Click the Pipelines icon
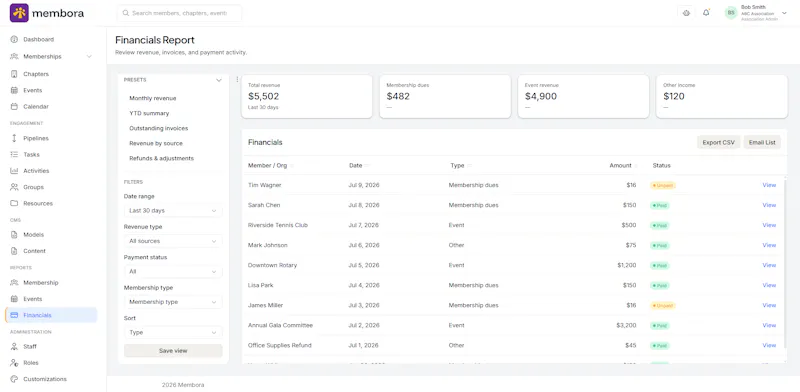The height and width of the screenshot is (392, 800). pyautogui.click(x=14, y=138)
